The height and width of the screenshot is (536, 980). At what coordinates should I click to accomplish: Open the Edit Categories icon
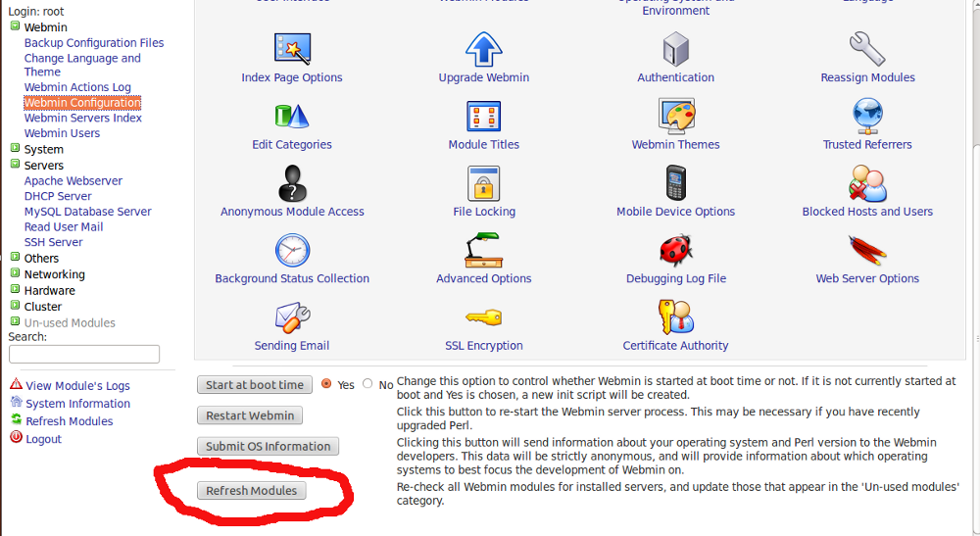292,117
